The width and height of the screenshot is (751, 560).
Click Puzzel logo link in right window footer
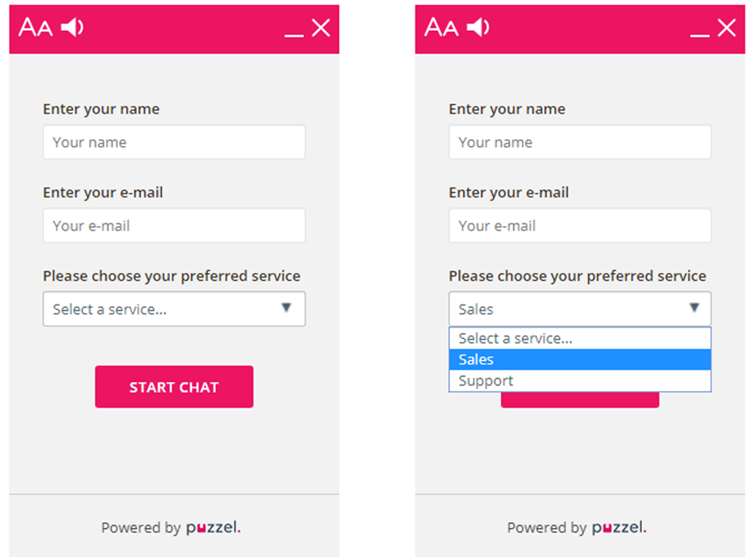coord(619,528)
